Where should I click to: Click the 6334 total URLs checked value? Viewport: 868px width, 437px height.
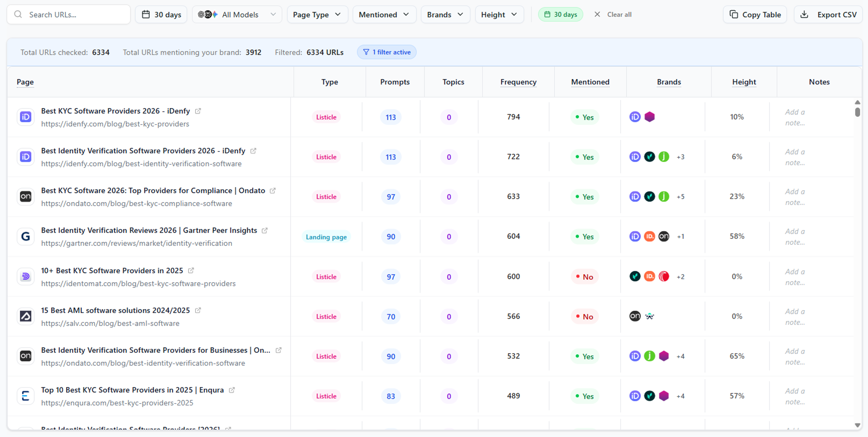101,52
